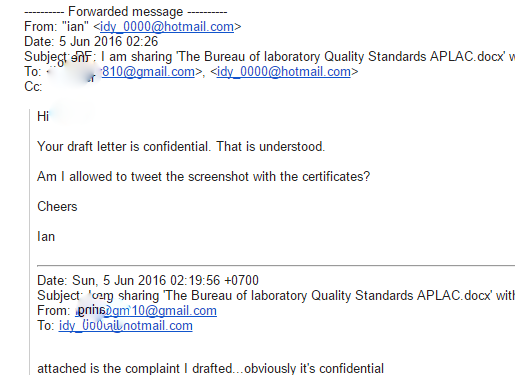Open the 810@gmail.com recipient link

click(148, 72)
